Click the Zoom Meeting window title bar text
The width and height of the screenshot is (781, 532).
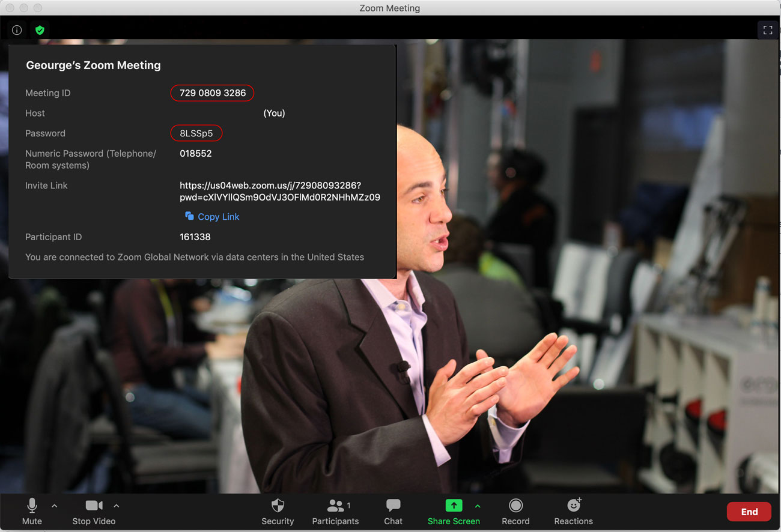pyautogui.click(x=389, y=8)
